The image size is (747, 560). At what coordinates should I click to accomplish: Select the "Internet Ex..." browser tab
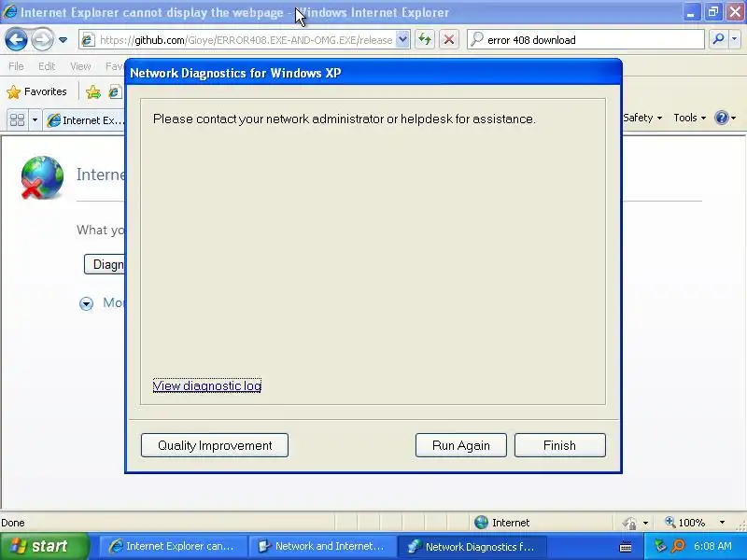pos(84,120)
